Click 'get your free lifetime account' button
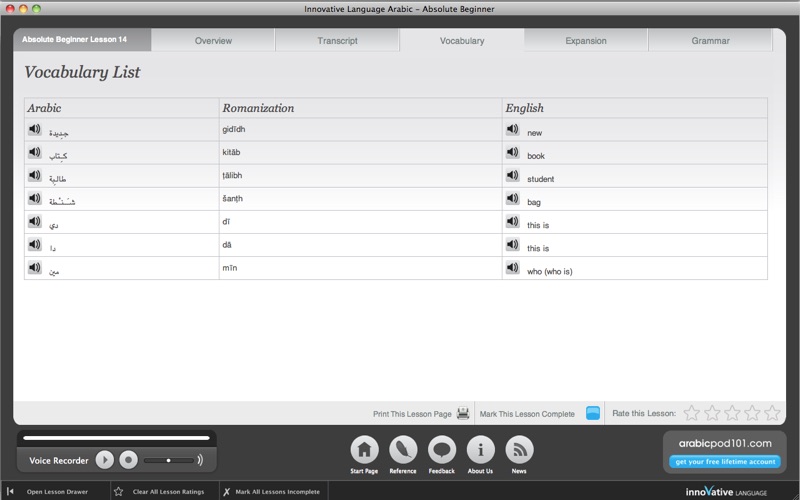Viewport: 800px width, 500px height. pyautogui.click(x=724, y=462)
